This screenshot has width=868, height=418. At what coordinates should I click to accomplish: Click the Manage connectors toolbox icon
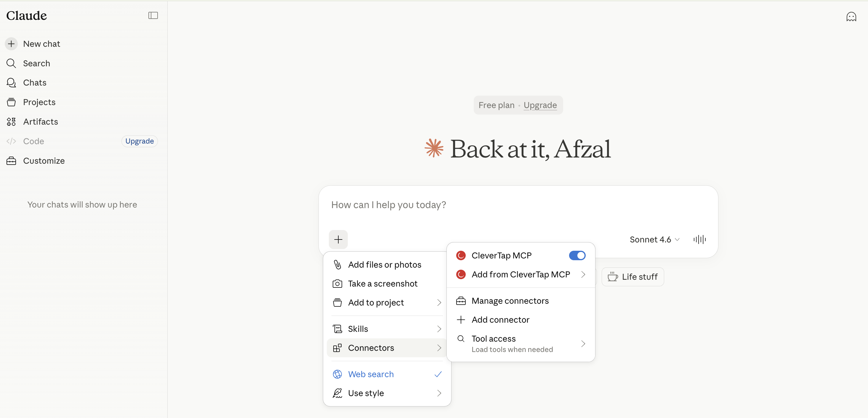(x=461, y=301)
